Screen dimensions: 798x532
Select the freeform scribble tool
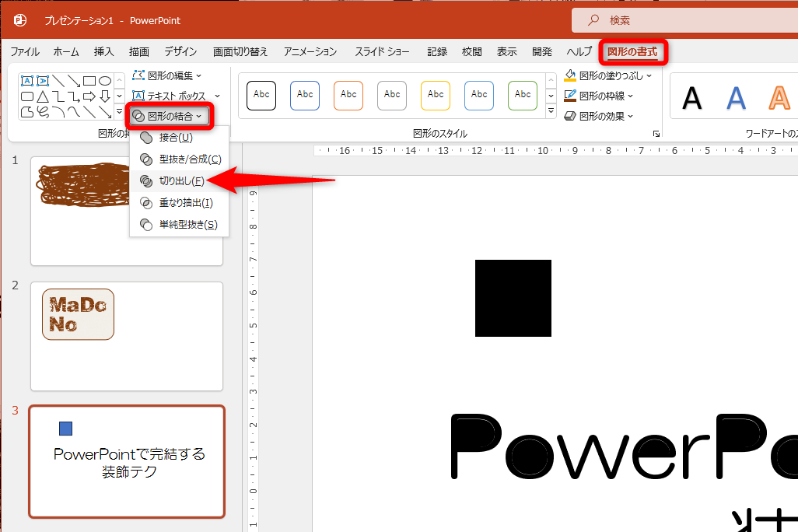coord(42,111)
